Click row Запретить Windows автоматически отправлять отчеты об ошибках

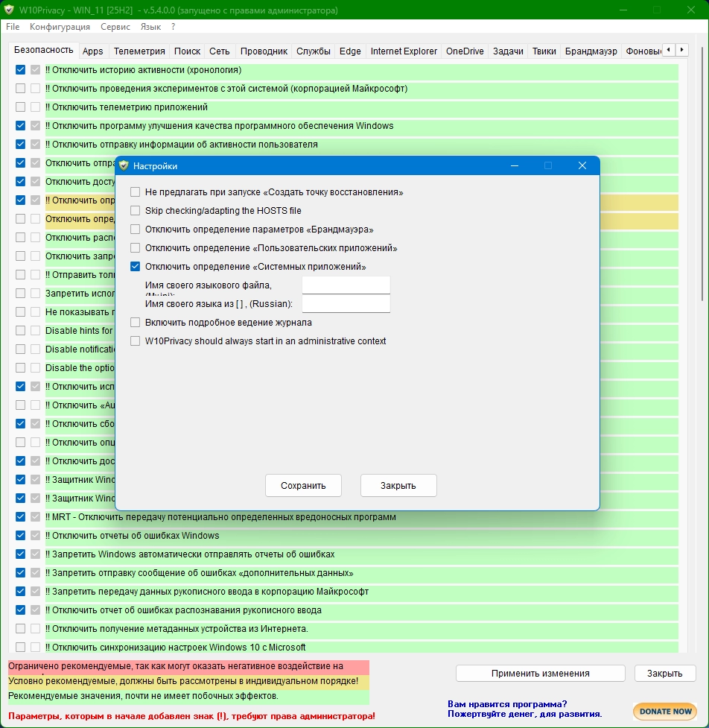click(361, 554)
